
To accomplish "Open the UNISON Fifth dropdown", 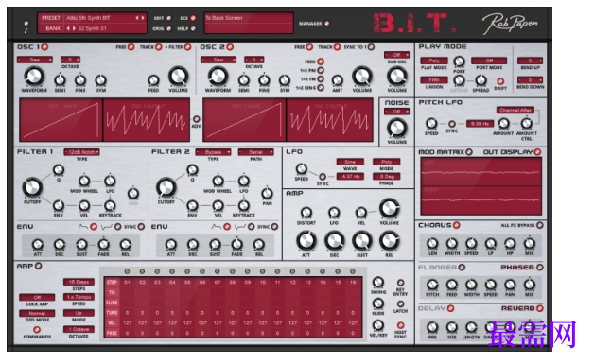I will (x=434, y=80).
